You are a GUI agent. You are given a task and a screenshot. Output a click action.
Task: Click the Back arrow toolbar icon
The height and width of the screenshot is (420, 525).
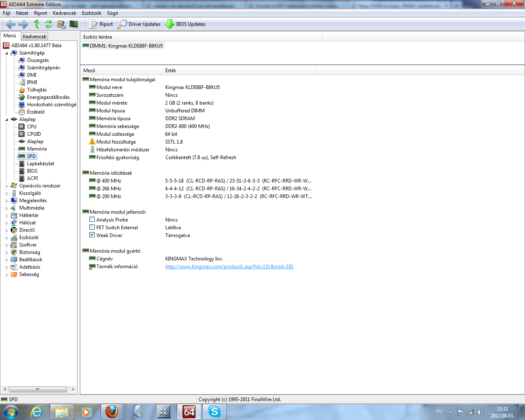pos(11,24)
